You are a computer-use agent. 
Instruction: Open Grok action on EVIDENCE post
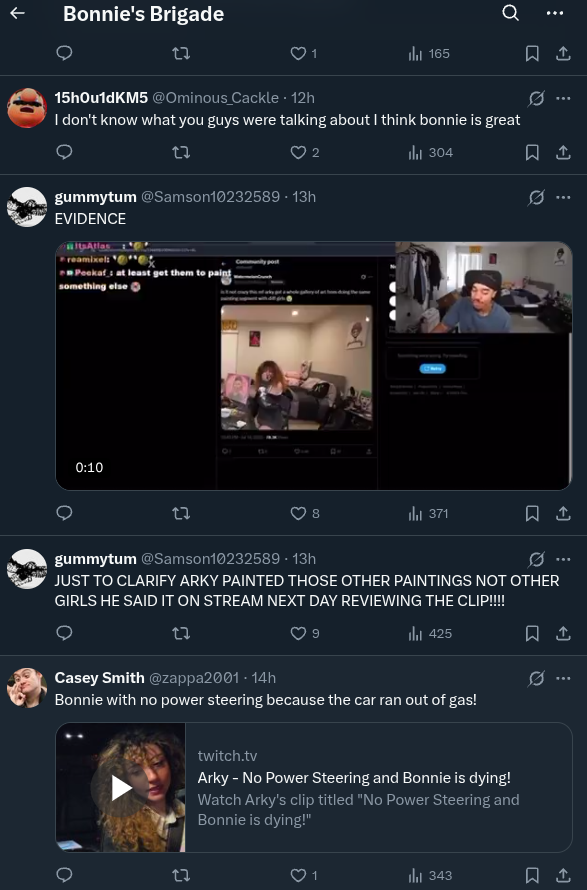[x=536, y=197]
